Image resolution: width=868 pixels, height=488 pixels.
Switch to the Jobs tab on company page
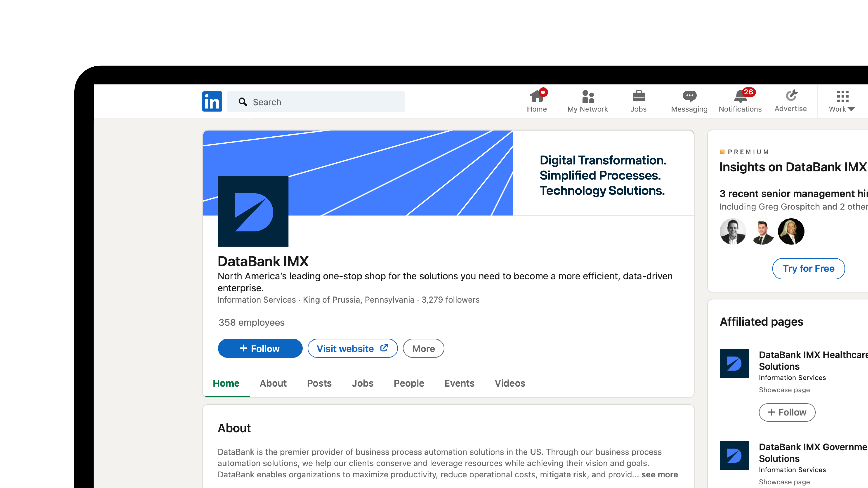pyautogui.click(x=363, y=383)
